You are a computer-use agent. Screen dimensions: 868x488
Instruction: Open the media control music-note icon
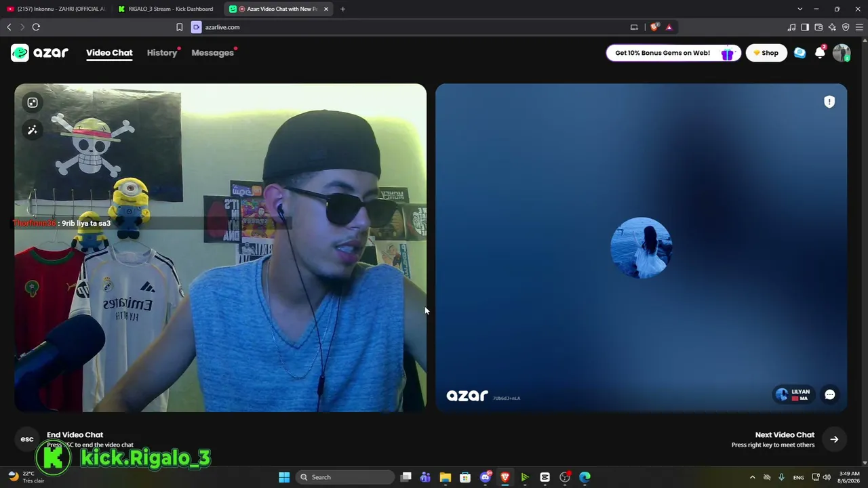tap(791, 27)
